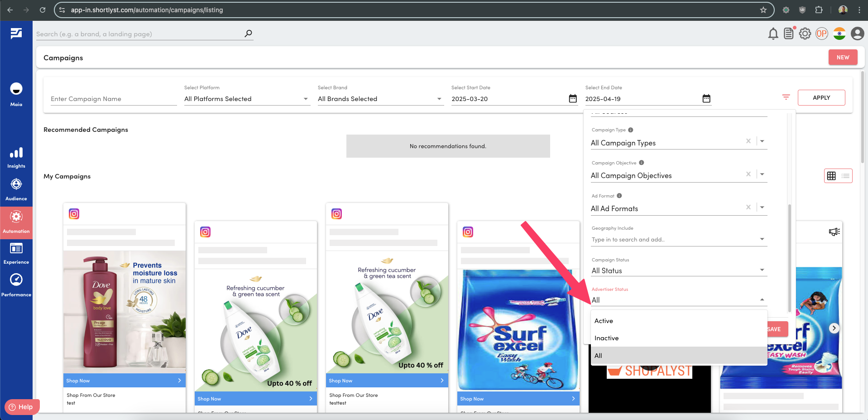The image size is (868, 420).
Task: Click Shop Now on Dove Prevents moisture card
Action: (x=125, y=381)
